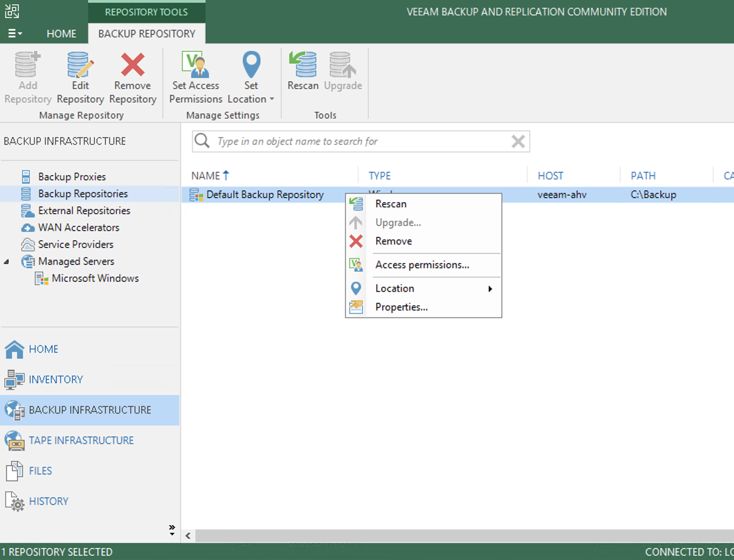Select Microsoft Windows tree node
Screen dimensions: 734x560
coord(95,278)
